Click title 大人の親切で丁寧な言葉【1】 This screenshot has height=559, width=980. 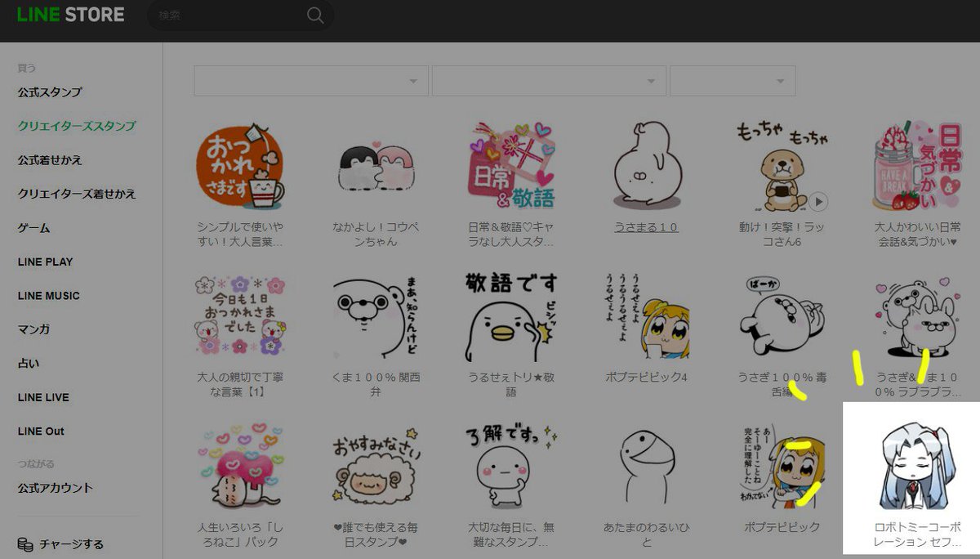point(241,385)
